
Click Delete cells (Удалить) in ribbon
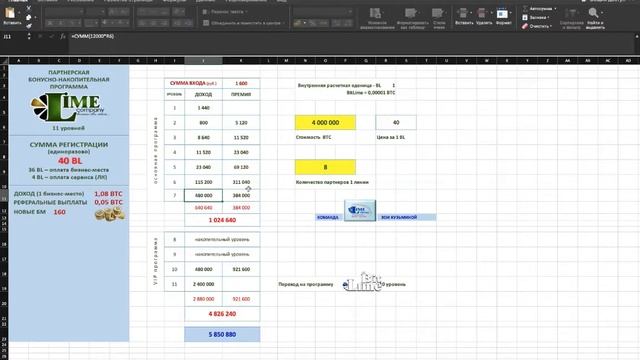[x=484, y=17]
